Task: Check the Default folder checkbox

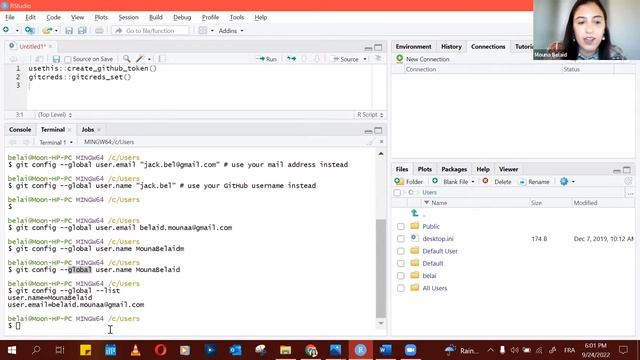Action: [x=401, y=263]
